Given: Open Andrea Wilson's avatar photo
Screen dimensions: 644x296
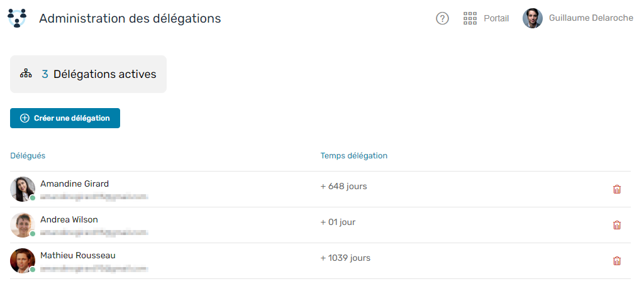Looking at the screenshot, I should click(x=23, y=225).
